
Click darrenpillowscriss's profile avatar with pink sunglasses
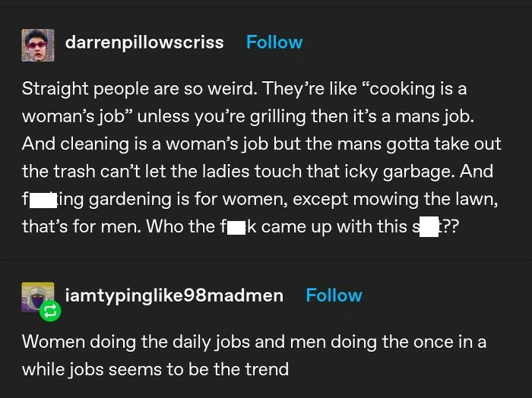[x=37, y=45]
